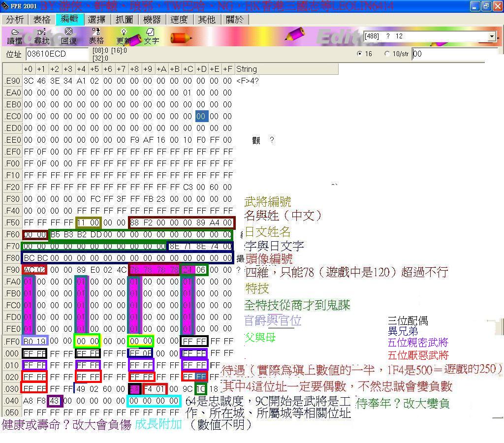Click the value input field showing 00

pyautogui.click(x=454, y=54)
